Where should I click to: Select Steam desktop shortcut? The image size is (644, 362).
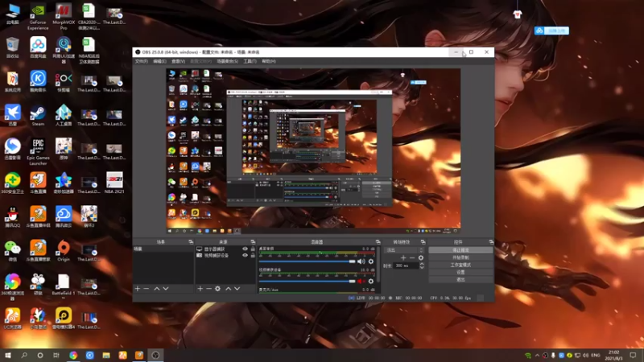(38, 116)
